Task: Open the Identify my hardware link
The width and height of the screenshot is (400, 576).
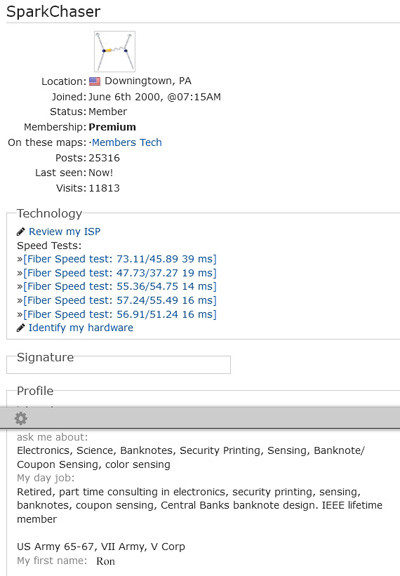Action: pyautogui.click(x=81, y=328)
